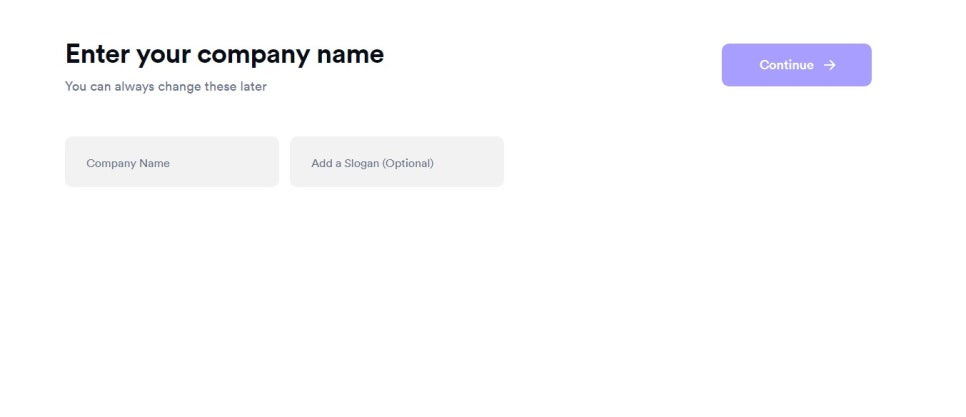Focus the Company Name input field
The height and width of the screenshot is (417, 966).
172,161
